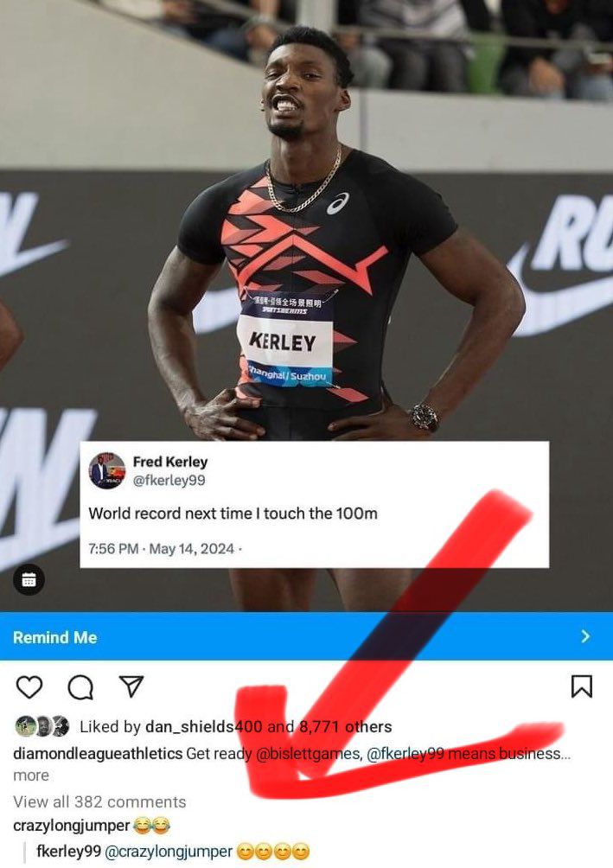Tap liker profile avatars cluster
The height and width of the screenshot is (868, 613).
click(x=42, y=726)
